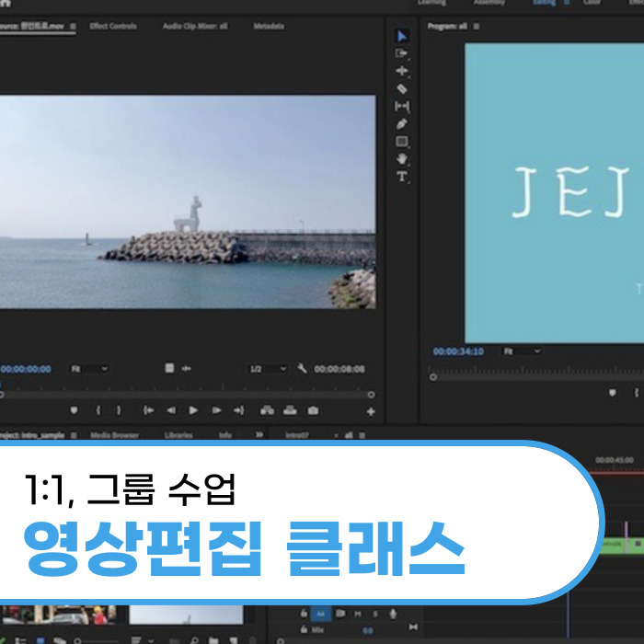Toggle A4 track lock
The height and width of the screenshot is (644, 644).
tap(304, 614)
